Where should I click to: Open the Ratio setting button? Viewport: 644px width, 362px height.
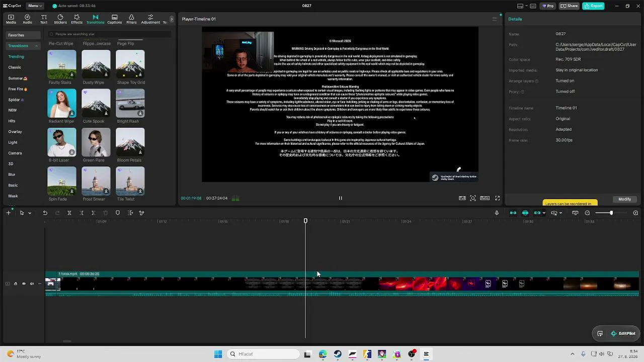click(x=485, y=198)
